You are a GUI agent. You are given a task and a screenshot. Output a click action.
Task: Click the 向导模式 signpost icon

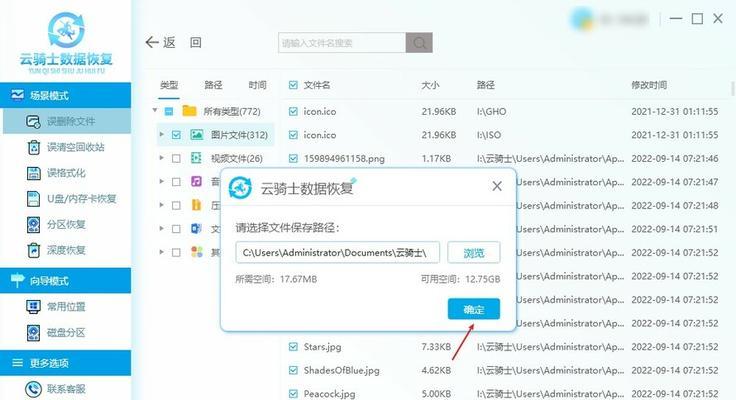click(x=17, y=280)
